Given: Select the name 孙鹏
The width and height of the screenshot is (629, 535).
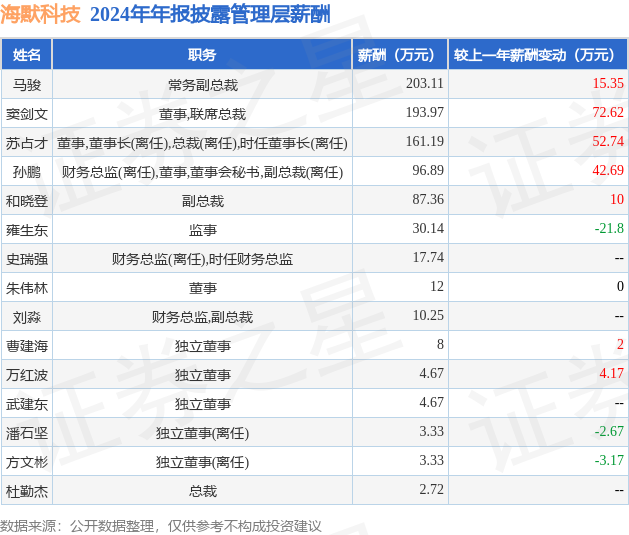Looking at the screenshot, I should click(27, 172).
